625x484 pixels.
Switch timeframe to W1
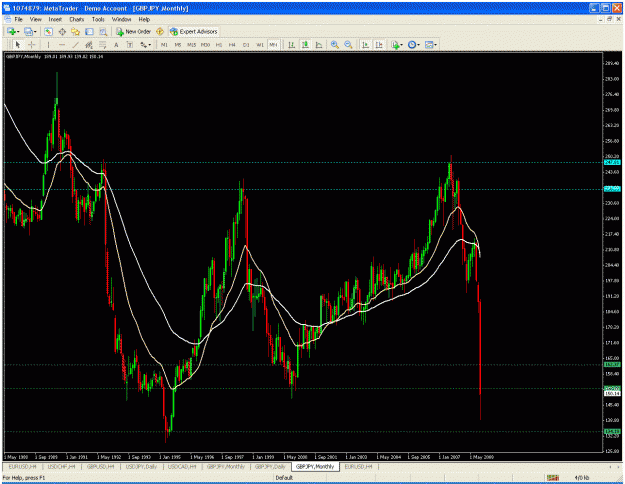tap(260, 45)
